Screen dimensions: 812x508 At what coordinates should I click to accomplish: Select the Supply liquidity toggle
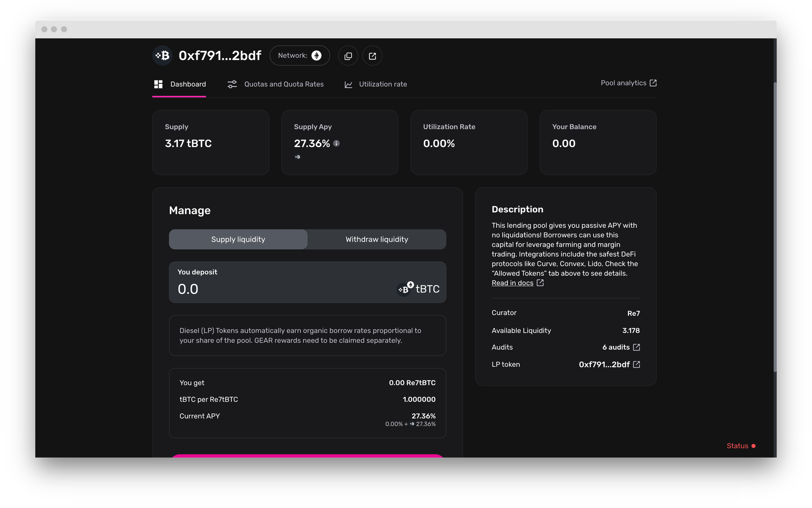tap(238, 240)
